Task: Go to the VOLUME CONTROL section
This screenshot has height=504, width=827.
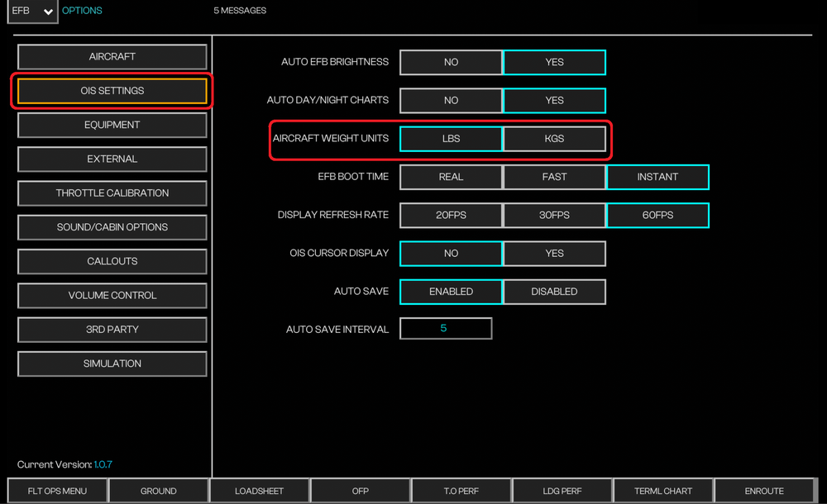Action: click(x=112, y=295)
